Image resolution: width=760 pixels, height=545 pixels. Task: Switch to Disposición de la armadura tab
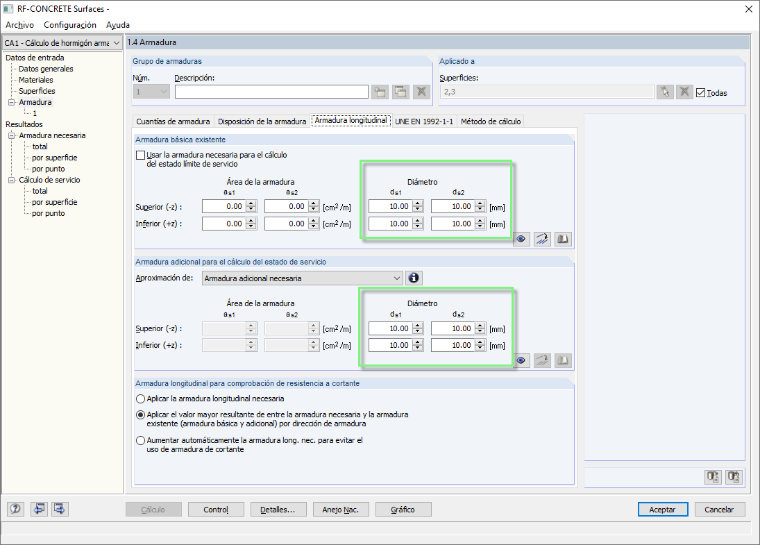(262, 121)
